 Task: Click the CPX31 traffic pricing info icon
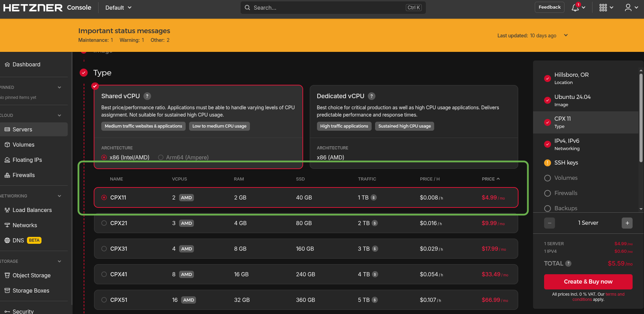375,249
